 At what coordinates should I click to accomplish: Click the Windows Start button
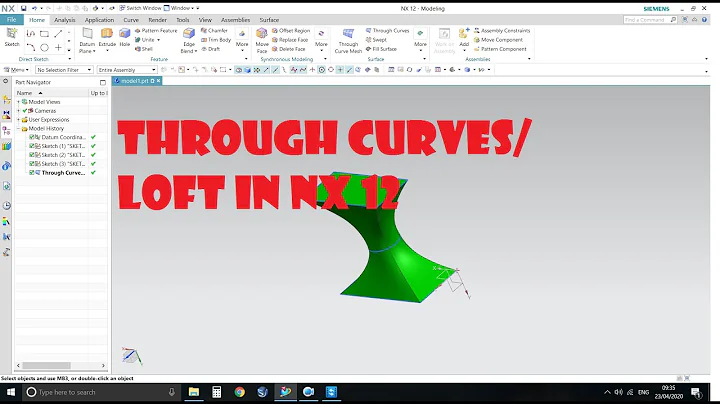[x=11, y=392]
